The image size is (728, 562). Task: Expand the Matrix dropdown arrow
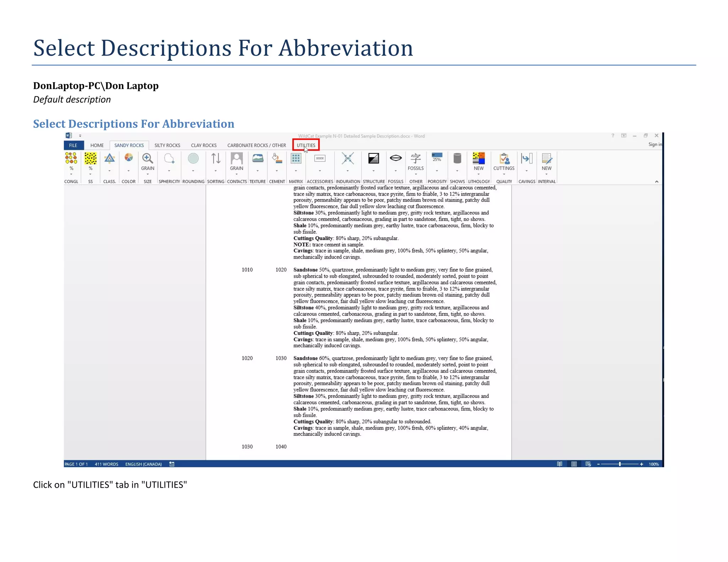coord(296,171)
